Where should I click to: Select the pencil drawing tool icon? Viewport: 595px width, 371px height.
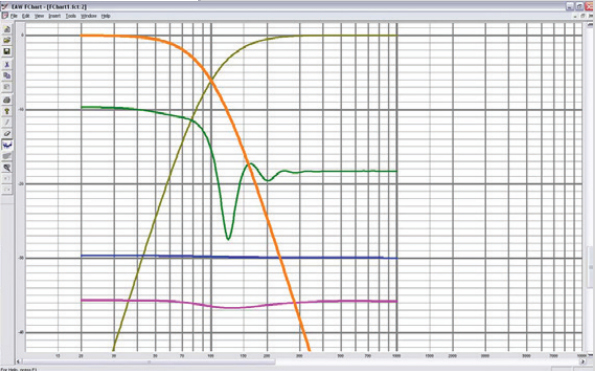(7, 122)
